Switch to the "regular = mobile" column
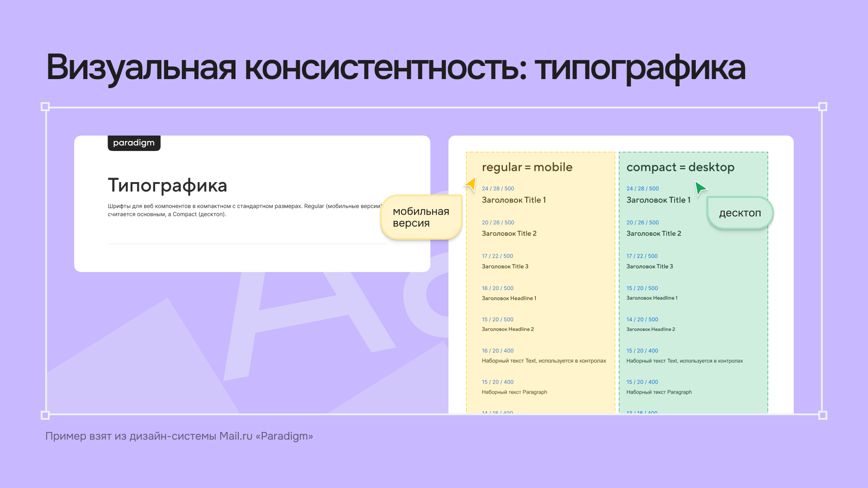This screenshot has width=868, height=488. [527, 167]
